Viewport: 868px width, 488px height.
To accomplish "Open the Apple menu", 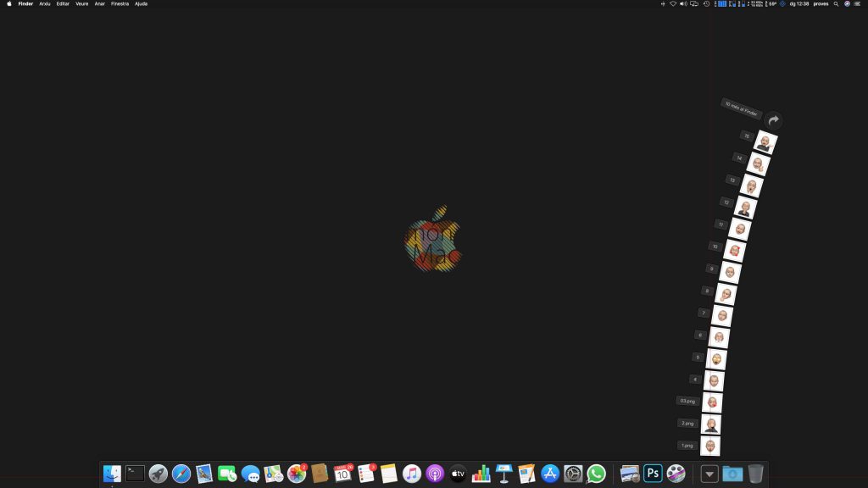I will [x=9, y=3].
